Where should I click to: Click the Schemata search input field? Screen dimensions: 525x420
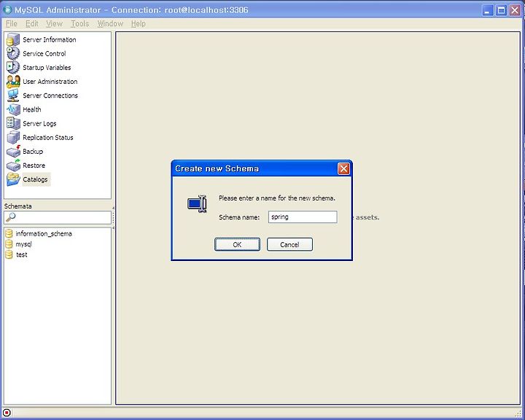click(58, 217)
